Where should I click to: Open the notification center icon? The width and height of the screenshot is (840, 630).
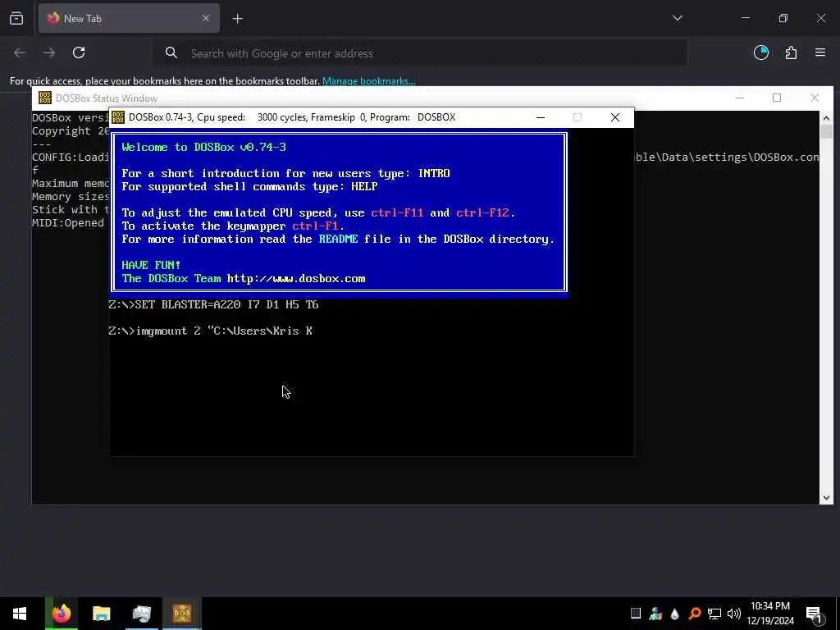[814, 614]
